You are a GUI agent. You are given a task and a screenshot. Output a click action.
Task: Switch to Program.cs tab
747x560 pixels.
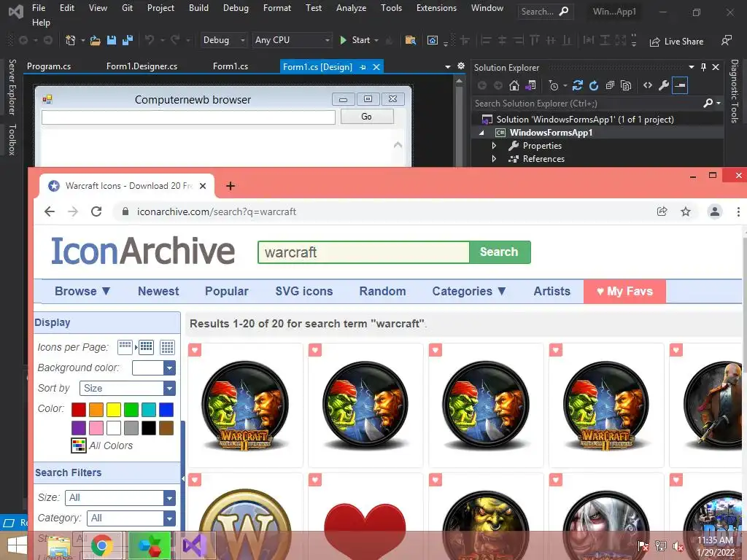click(x=49, y=66)
